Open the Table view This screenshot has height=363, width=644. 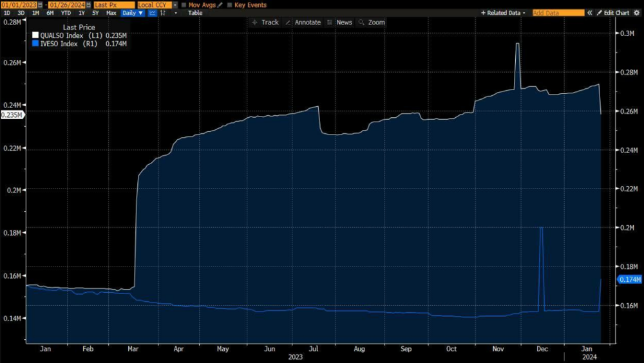194,13
